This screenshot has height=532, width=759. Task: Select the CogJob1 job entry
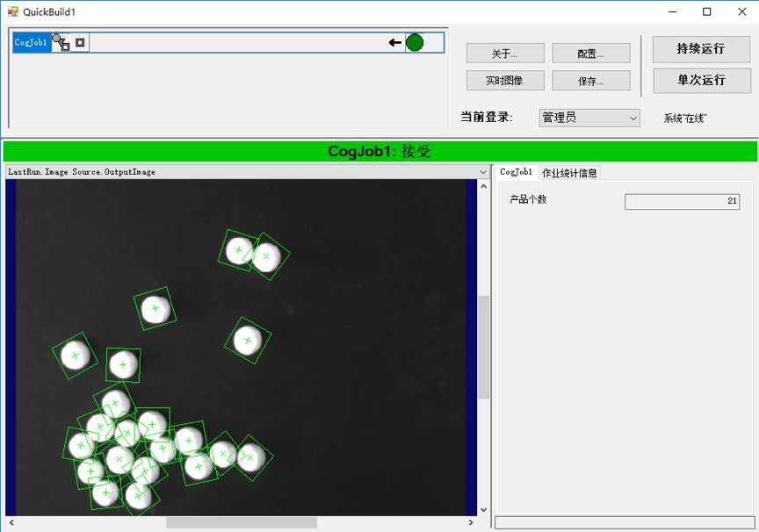click(31, 42)
